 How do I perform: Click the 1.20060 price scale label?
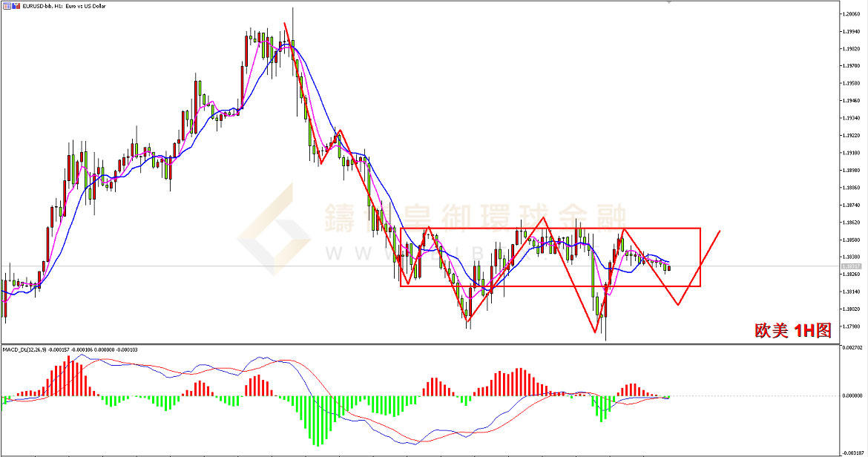851,13
